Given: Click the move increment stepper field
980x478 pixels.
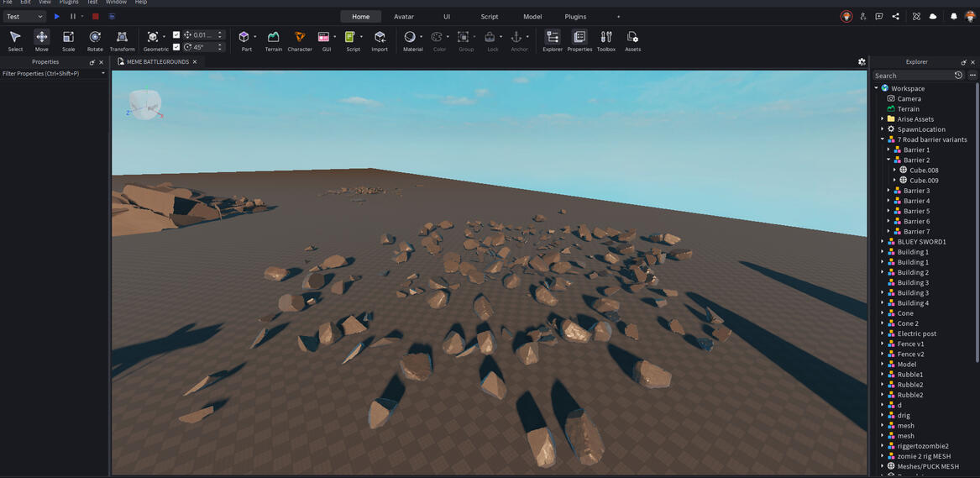Looking at the screenshot, I should click(x=204, y=35).
